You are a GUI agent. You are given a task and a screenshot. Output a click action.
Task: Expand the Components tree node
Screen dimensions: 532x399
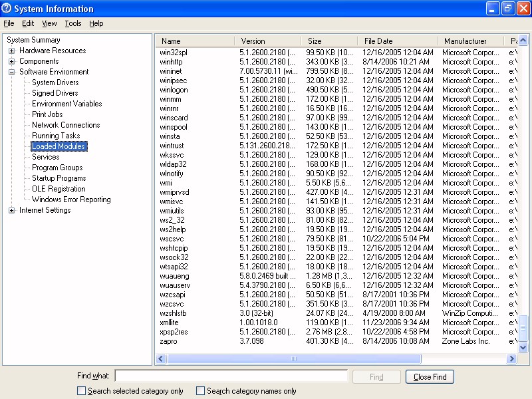[12, 61]
